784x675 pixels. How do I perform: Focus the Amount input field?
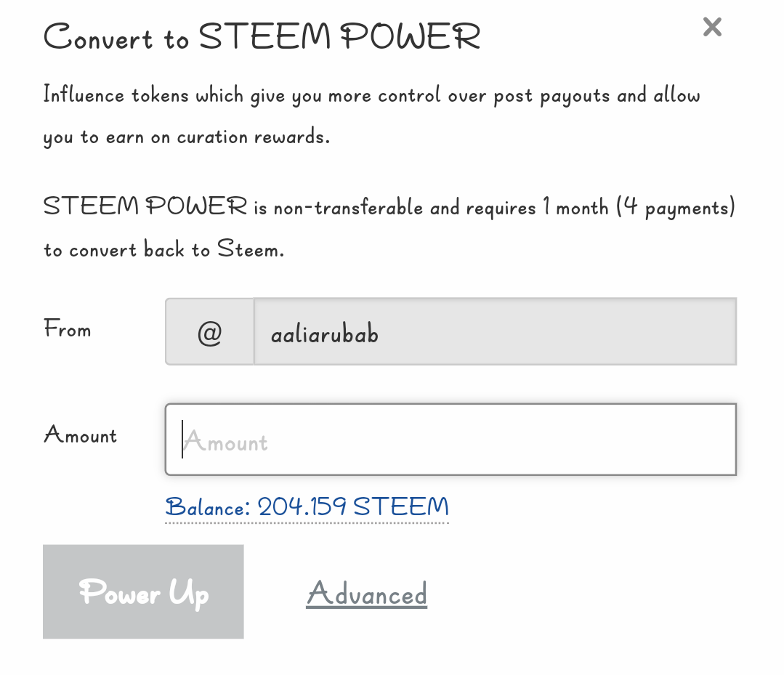pos(450,440)
